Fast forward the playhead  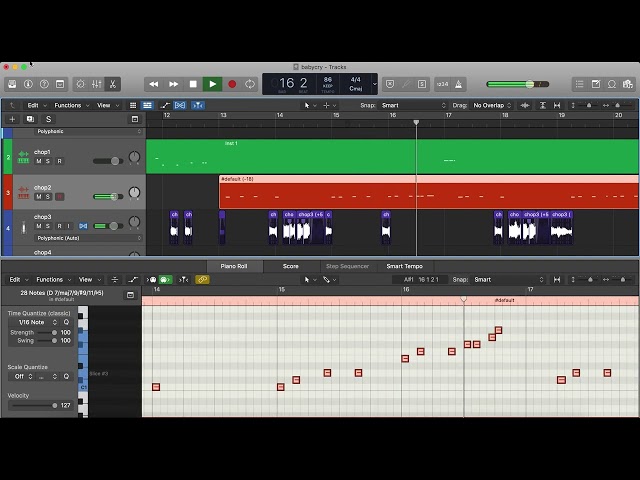click(x=173, y=84)
